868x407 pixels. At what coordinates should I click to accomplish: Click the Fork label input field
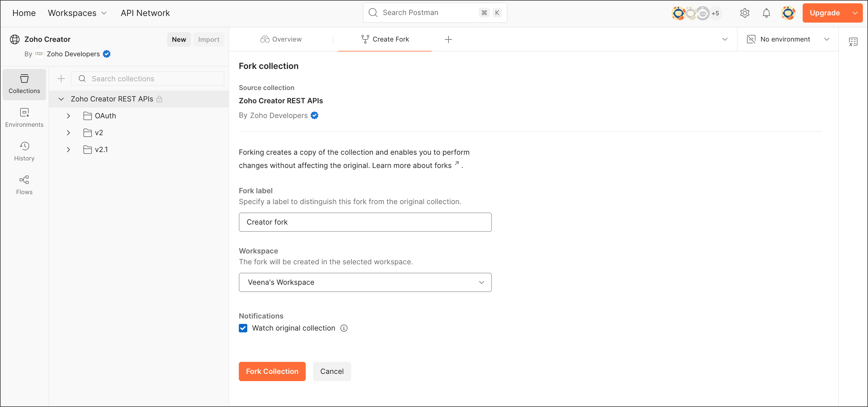pyautogui.click(x=365, y=222)
